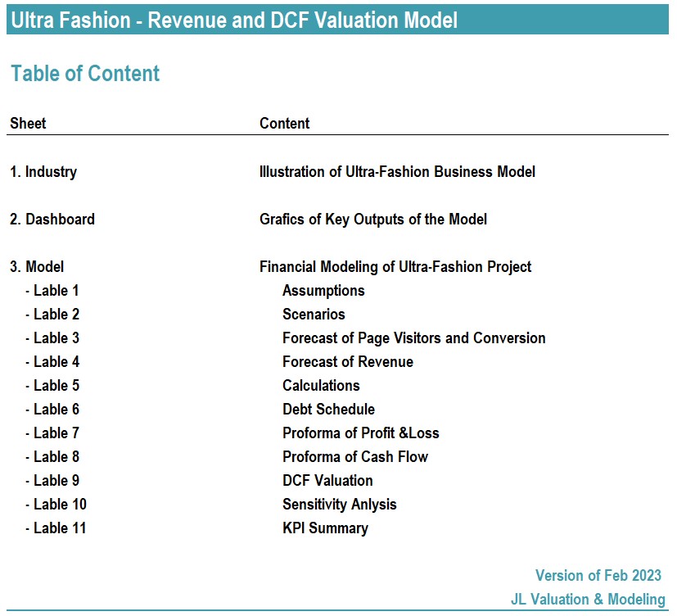This screenshot has width=677, height=616.
Task: Click the 'Debt Schedule' description
Action: (328, 409)
